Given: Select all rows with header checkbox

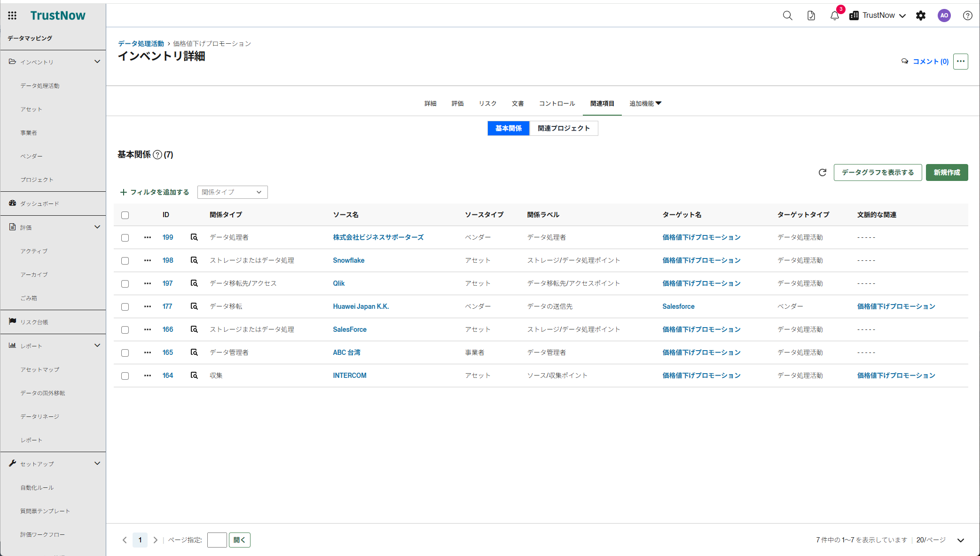Looking at the screenshot, I should click(125, 215).
